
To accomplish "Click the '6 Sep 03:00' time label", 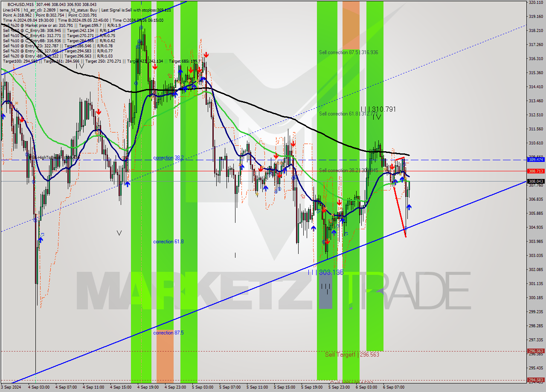I will click(367, 387).
